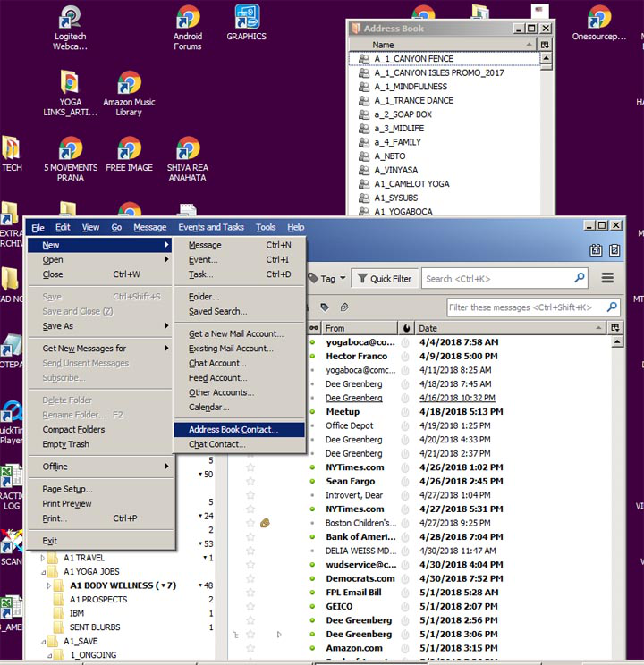This screenshot has width=644, height=665.
Task: Select the A1 PROSPECTS folder
Action: (98, 599)
